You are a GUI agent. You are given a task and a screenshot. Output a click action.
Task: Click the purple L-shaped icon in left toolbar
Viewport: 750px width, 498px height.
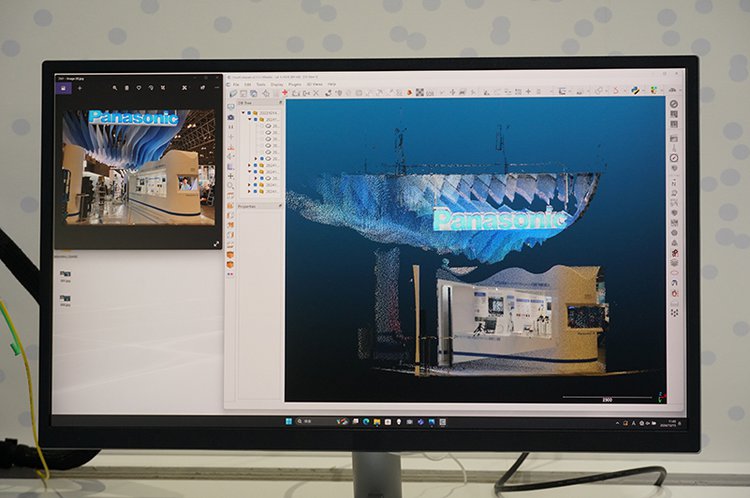[231, 167]
